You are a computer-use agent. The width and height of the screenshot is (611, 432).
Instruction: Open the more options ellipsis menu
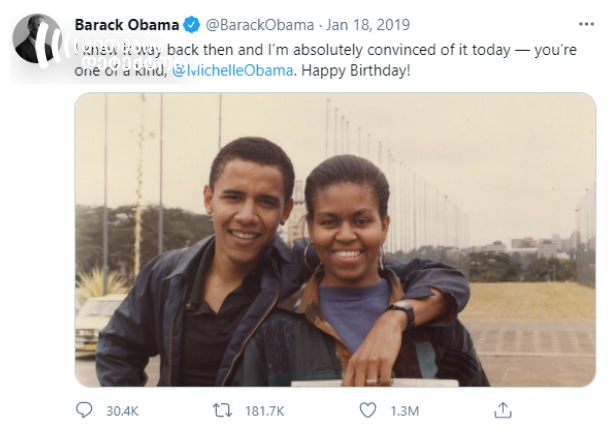tap(586, 25)
